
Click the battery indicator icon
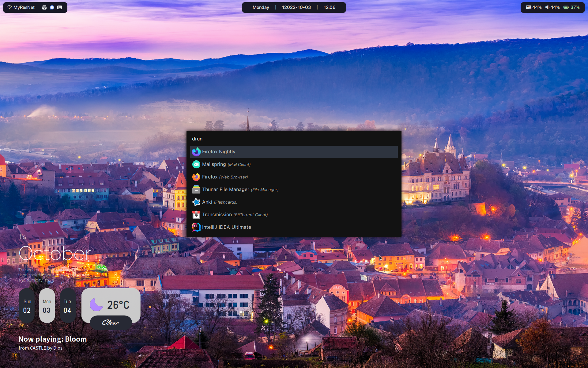(x=566, y=7)
